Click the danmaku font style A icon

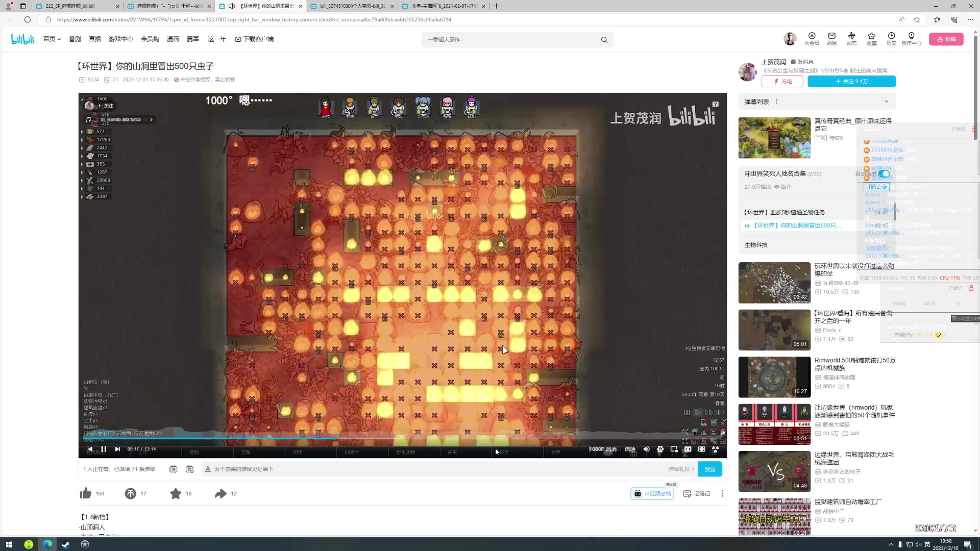(x=208, y=469)
